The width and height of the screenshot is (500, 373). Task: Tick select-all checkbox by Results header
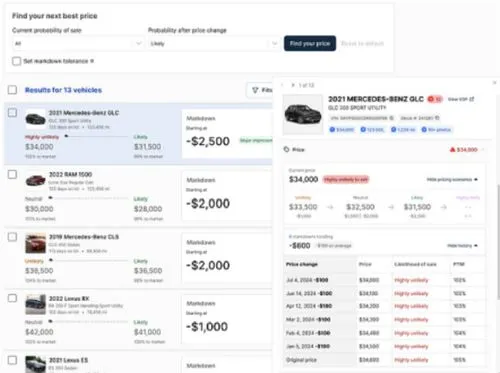click(x=12, y=90)
